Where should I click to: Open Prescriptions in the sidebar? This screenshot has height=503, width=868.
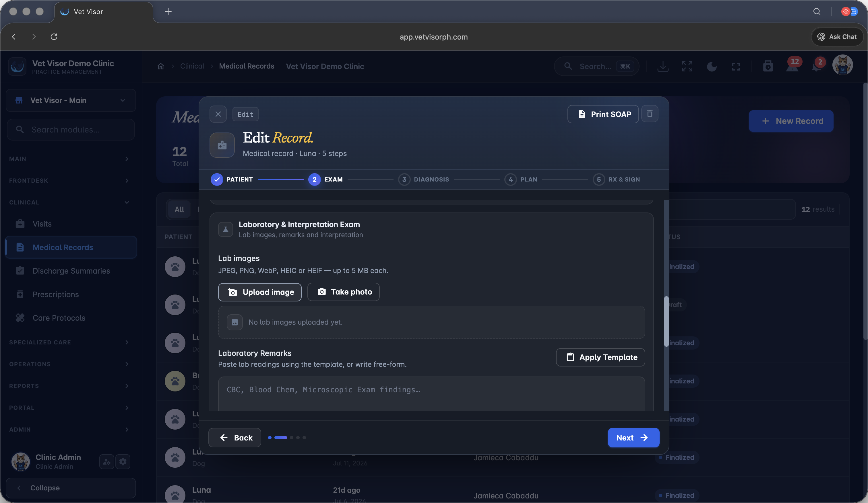click(71, 294)
